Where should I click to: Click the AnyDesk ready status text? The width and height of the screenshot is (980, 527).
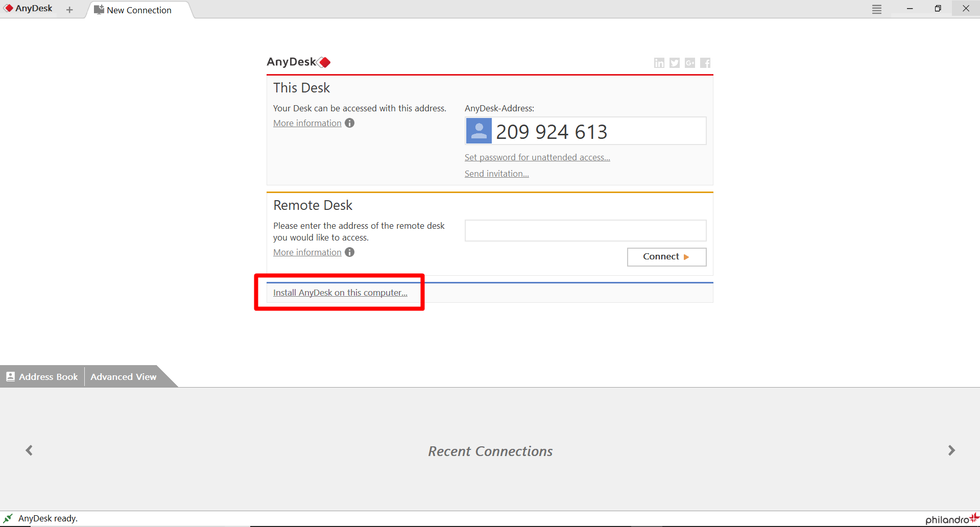[x=48, y=518]
